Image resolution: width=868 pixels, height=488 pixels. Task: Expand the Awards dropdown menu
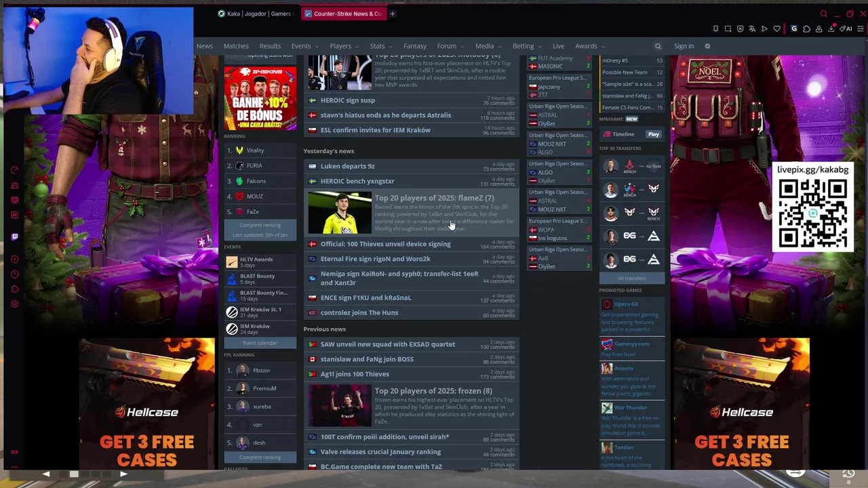click(x=589, y=46)
